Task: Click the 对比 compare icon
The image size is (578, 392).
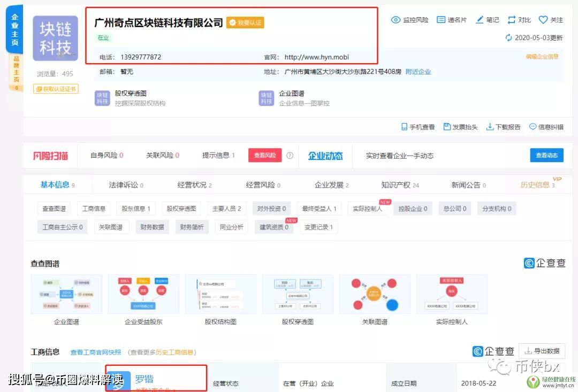Action: click(512, 20)
